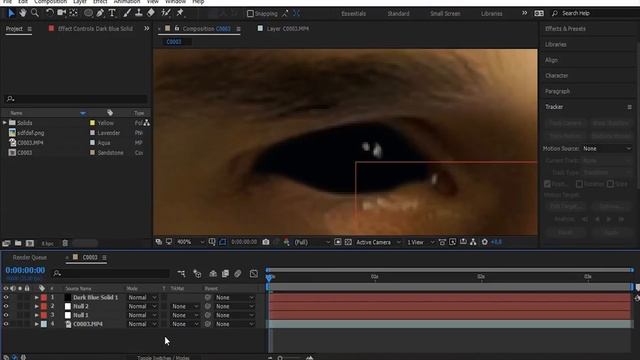The width and height of the screenshot is (640, 360).
Task: Open the Motion Source dropdown in Tracker
Action: pos(607,149)
